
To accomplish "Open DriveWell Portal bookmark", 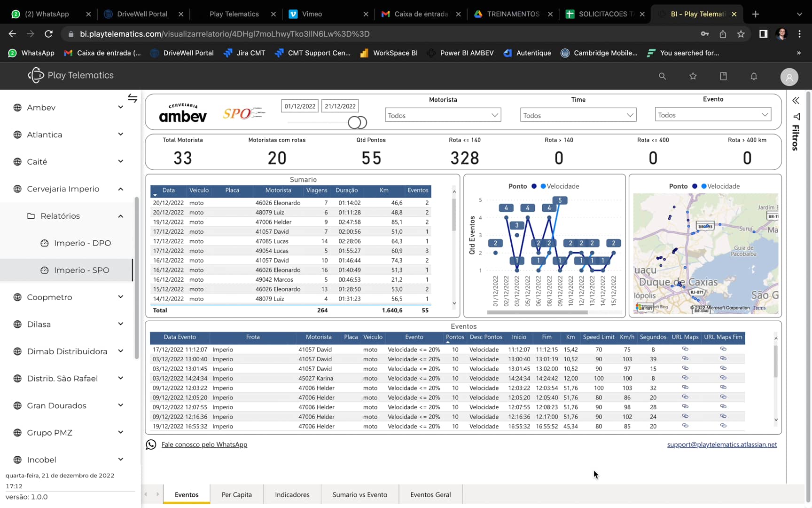I will [x=182, y=53].
